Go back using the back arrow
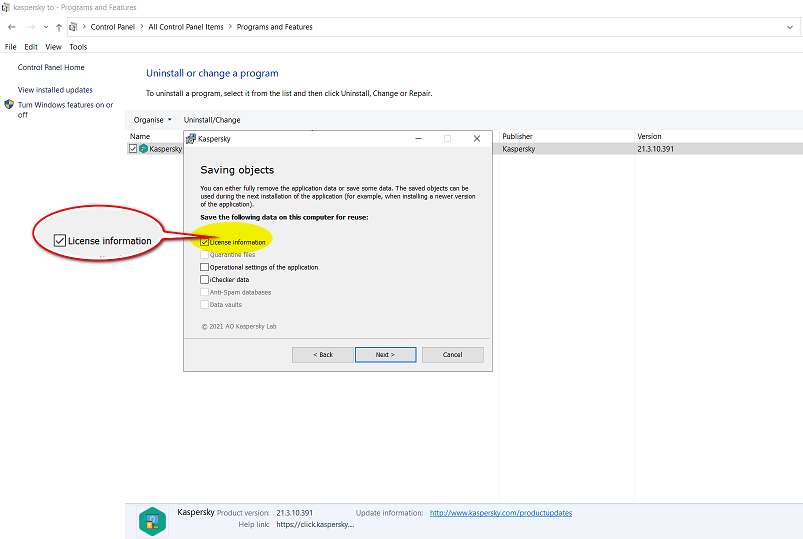803x539 pixels. tap(12, 27)
